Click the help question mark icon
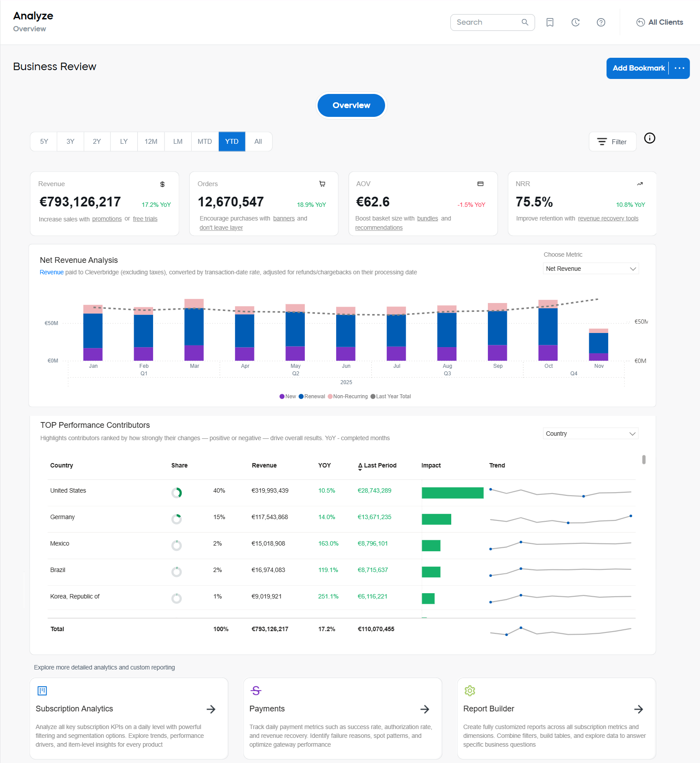Viewport: 700px width, 763px height. point(601,22)
